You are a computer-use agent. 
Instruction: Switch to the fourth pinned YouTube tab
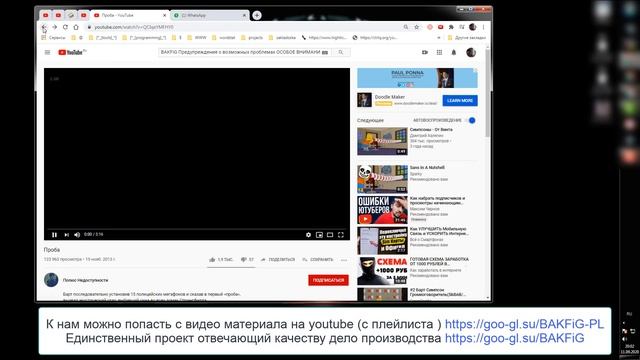coord(84,16)
